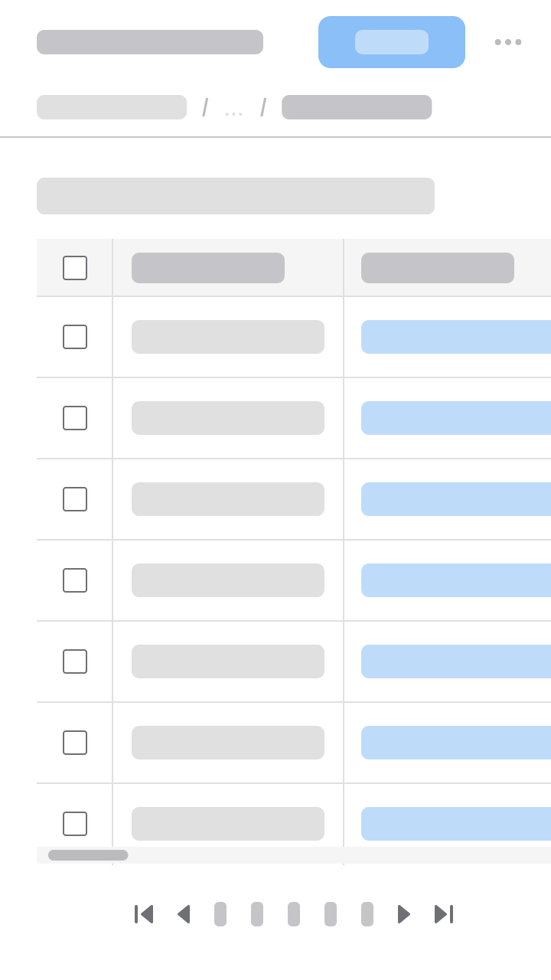Click the horizontal scrollbar thumb under table

click(x=88, y=855)
